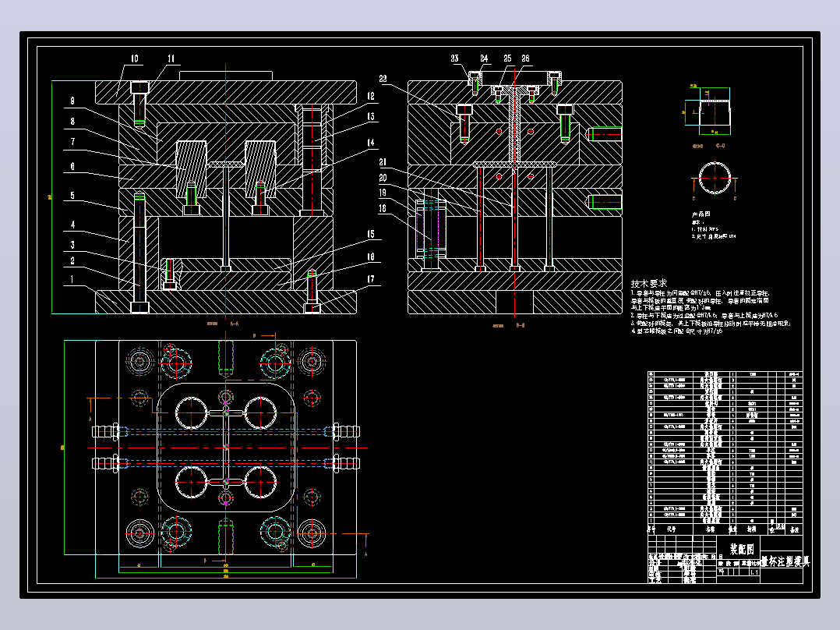Click the 产品图 label under product views
The image size is (840, 630).
(701, 214)
